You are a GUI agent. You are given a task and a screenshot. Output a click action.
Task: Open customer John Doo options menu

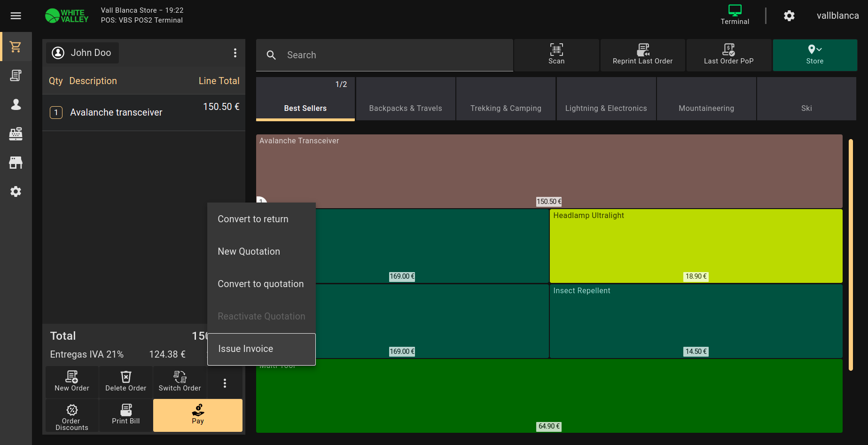click(235, 53)
